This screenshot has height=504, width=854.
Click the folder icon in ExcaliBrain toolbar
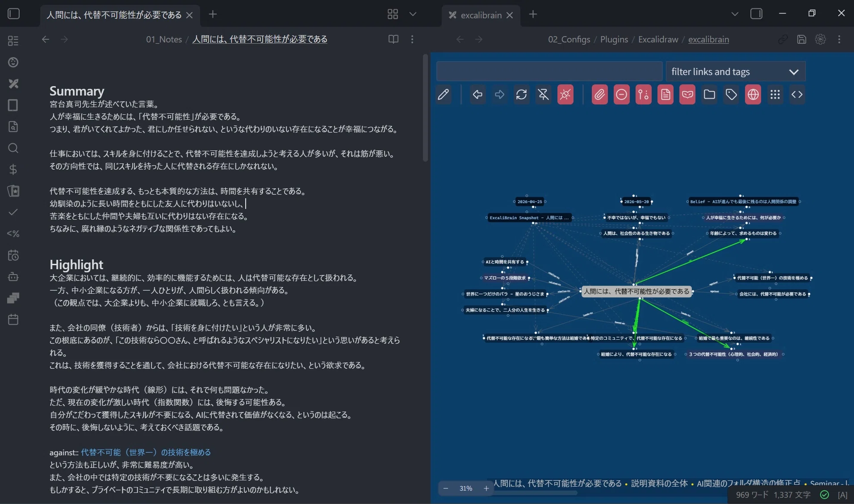pos(709,95)
